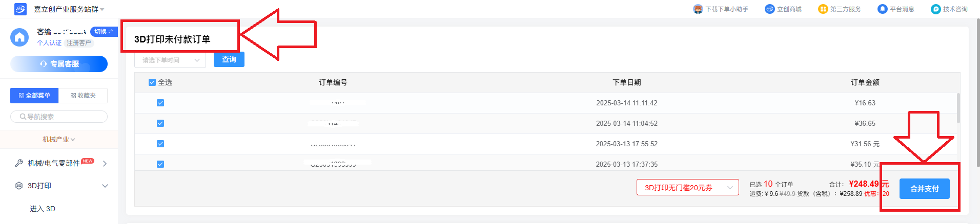Click the 导航搜索 search field
Image resolution: width=980 pixels, height=224 pixels.
click(x=59, y=117)
